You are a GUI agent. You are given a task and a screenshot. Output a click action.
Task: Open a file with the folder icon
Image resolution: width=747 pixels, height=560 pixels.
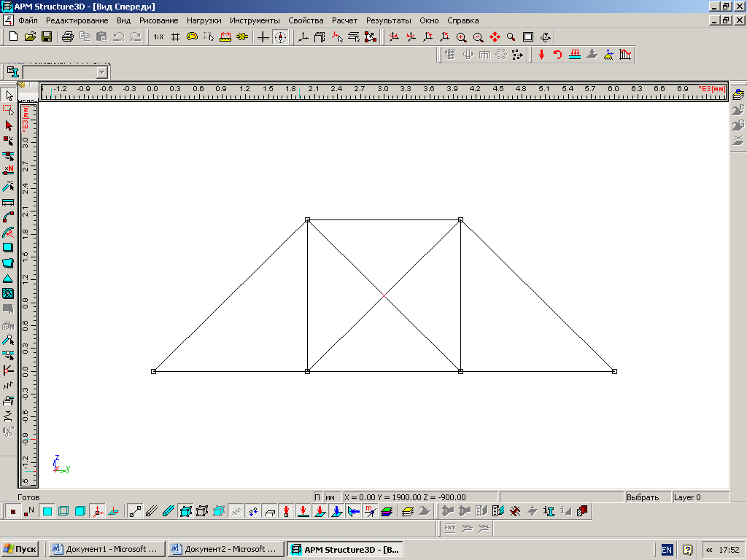point(30,36)
